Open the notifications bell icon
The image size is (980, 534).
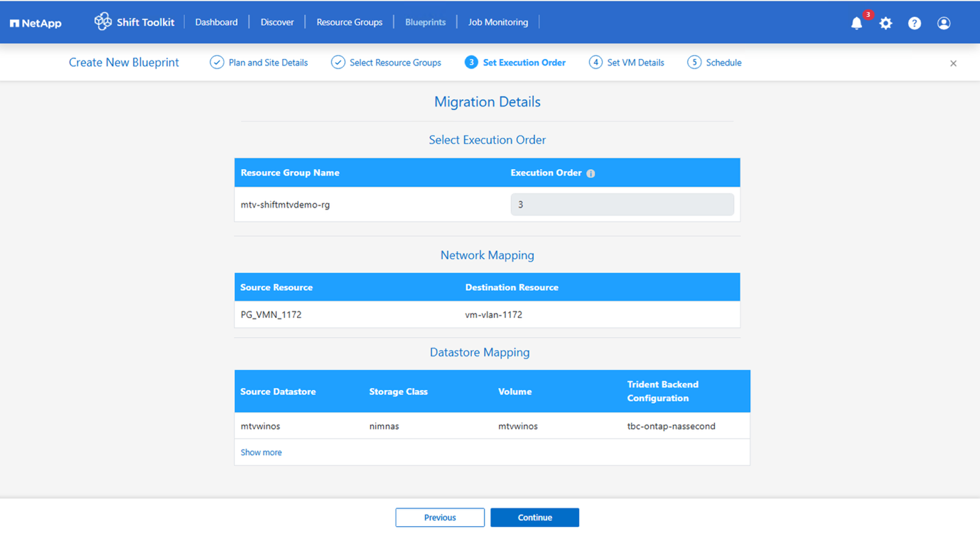pos(856,22)
